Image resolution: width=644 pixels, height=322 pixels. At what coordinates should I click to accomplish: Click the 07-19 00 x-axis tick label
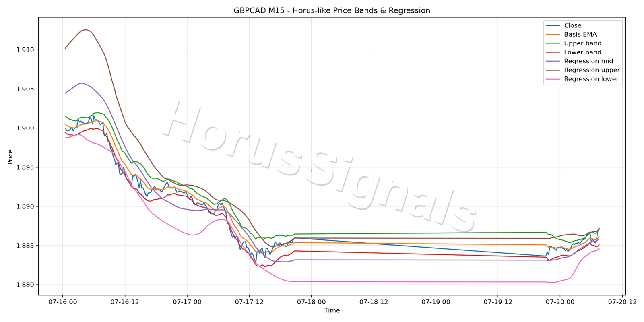tap(436, 302)
